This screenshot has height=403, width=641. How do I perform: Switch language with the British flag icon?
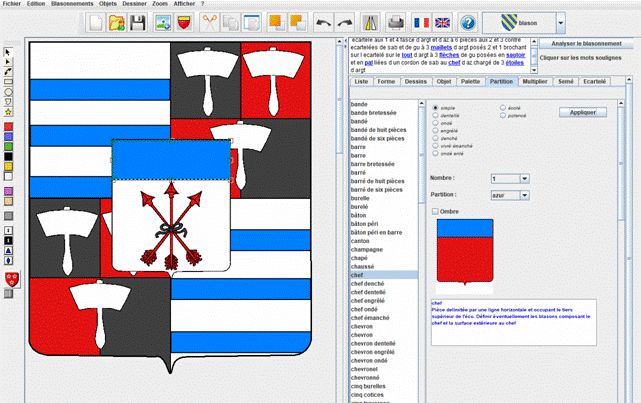coord(441,22)
